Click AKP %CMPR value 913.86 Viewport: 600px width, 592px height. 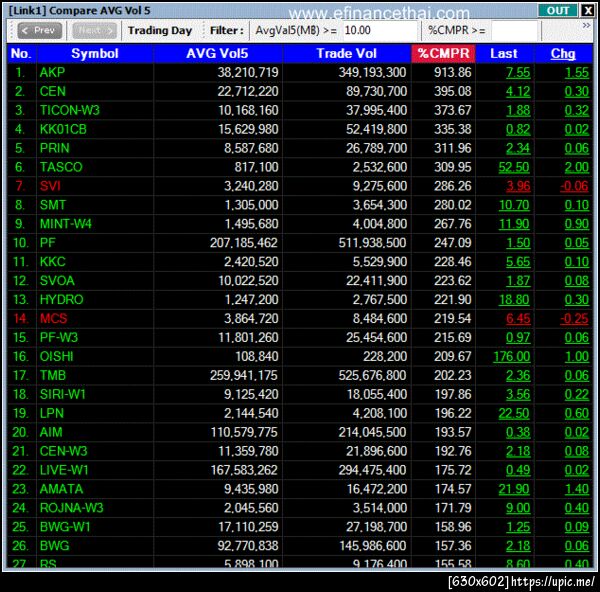453,72
